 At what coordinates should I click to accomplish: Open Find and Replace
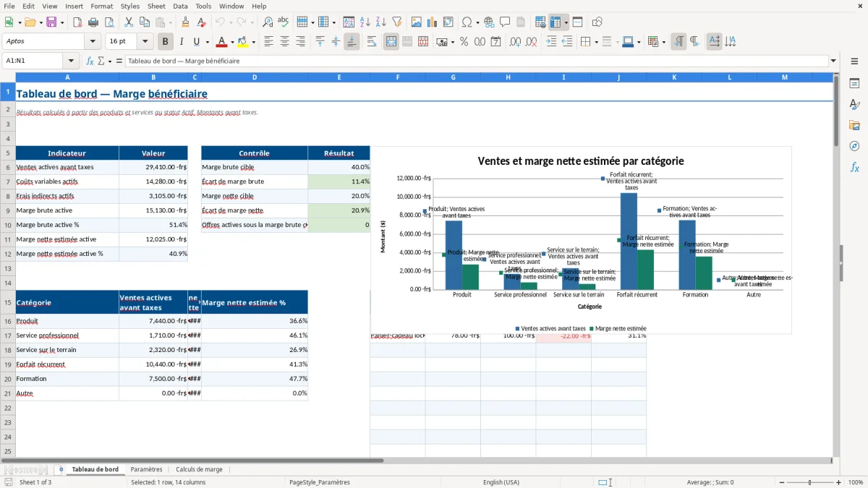point(268,22)
